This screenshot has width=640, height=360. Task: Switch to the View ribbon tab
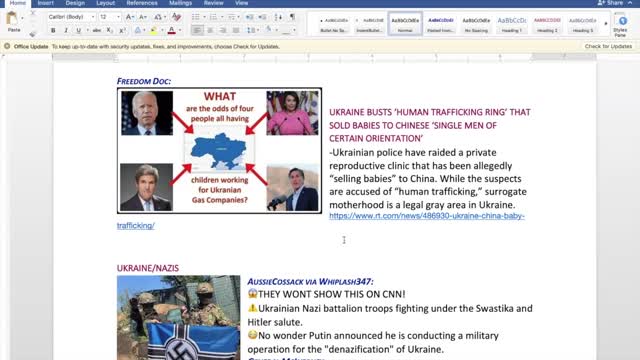point(241,3)
